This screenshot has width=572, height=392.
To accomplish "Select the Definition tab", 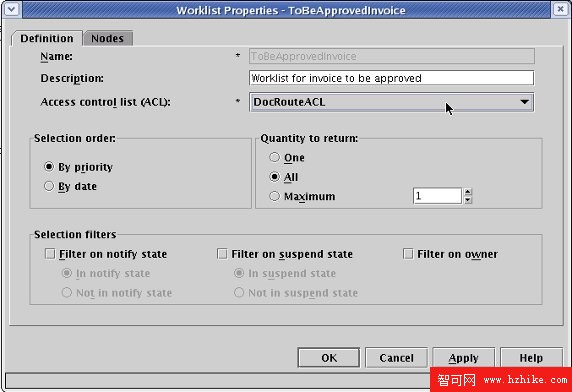I will click(x=47, y=38).
